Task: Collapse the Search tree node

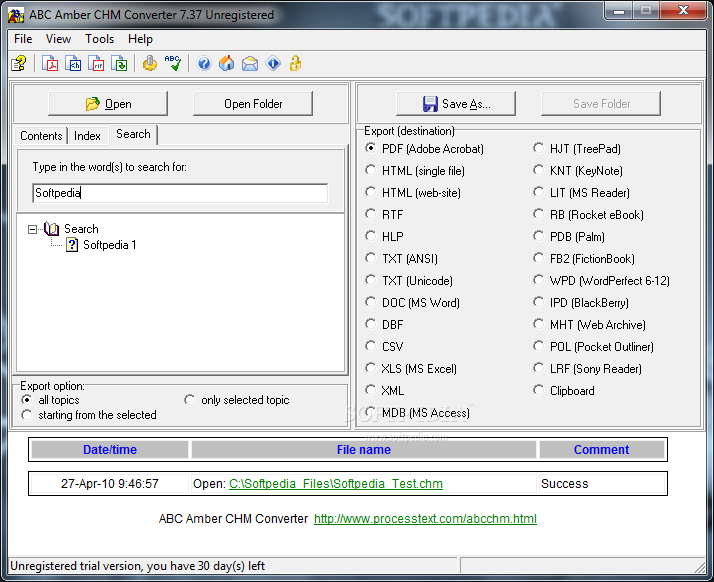Action: (32, 229)
